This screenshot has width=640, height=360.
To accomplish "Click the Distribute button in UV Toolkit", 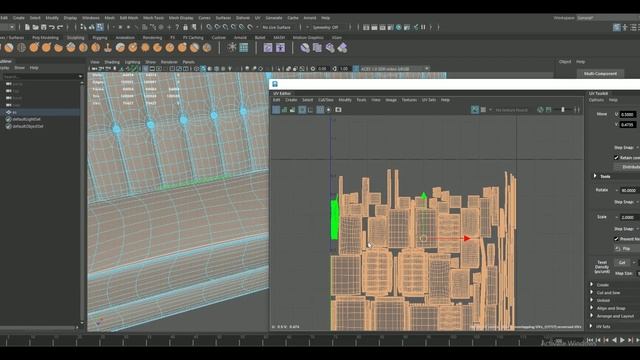I will (x=628, y=167).
